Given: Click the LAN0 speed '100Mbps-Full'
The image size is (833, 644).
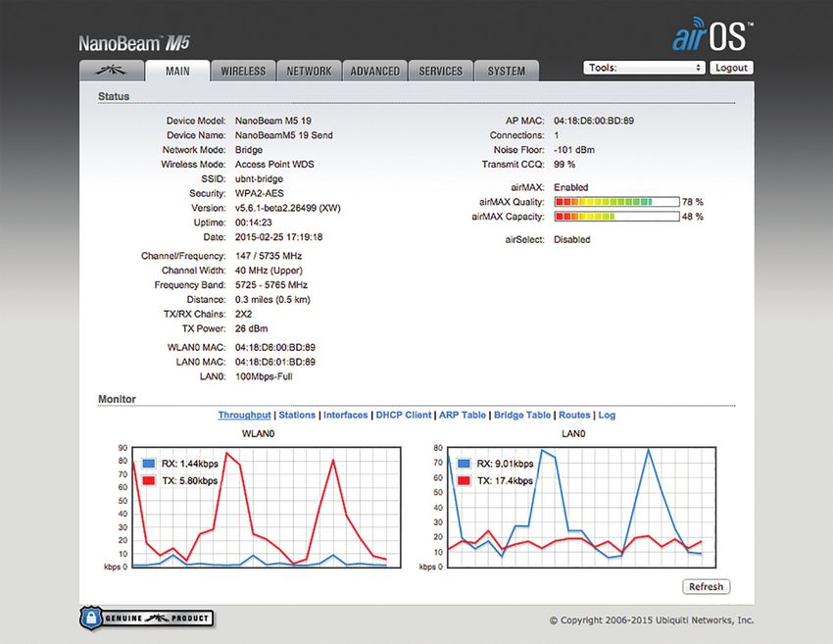Looking at the screenshot, I should 264,376.
